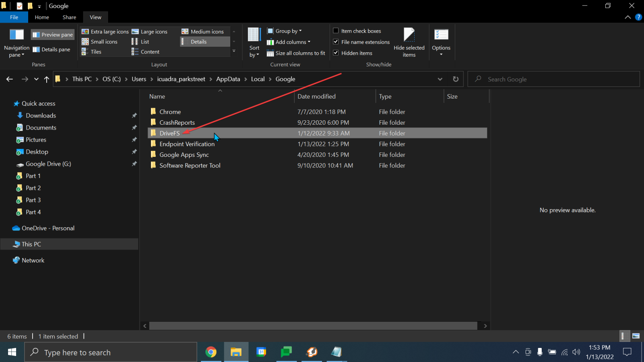The width and height of the screenshot is (644, 362).
Task: Go forward with the Forward arrow
Action: [25, 79]
